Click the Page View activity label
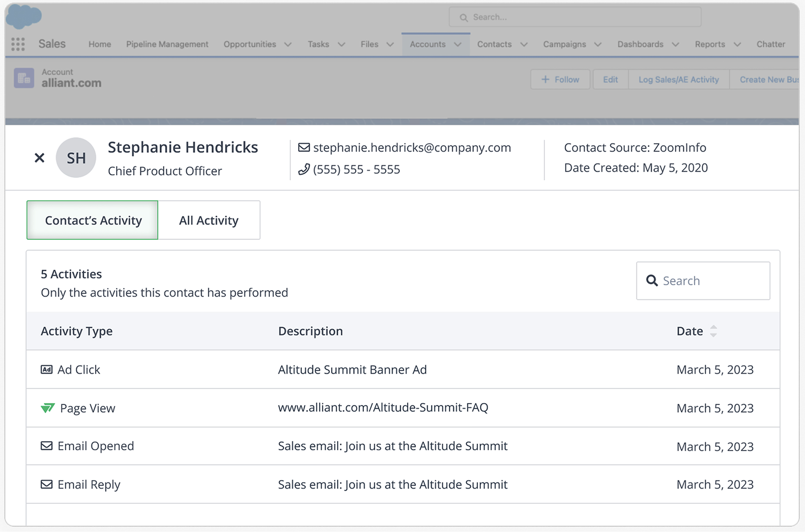Viewport: 805px width, 532px height. tap(88, 408)
